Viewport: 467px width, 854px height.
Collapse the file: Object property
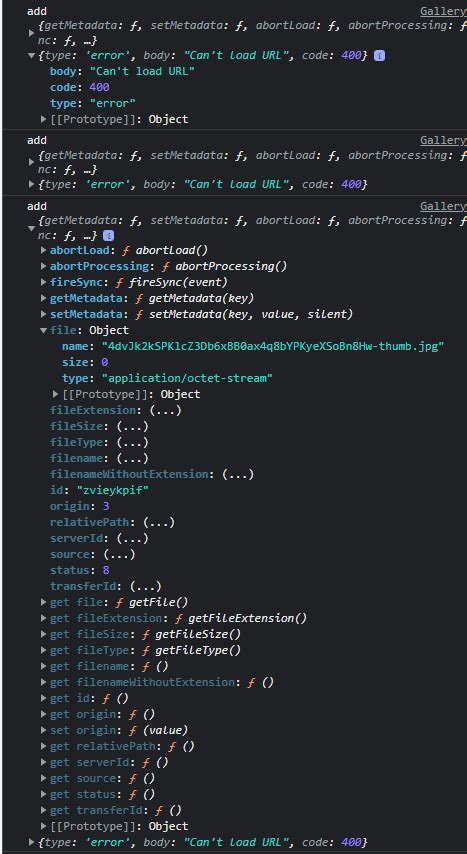[44, 330]
